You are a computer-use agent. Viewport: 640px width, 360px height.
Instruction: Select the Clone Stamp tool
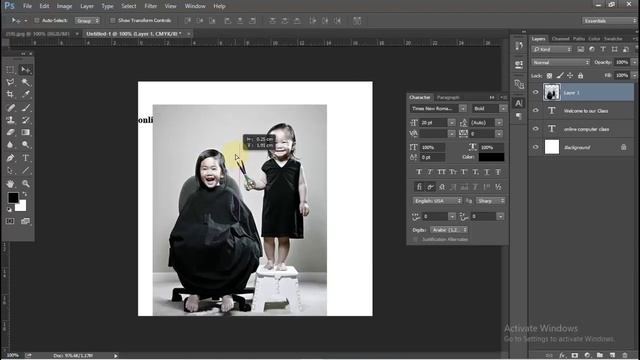click(10, 120)
